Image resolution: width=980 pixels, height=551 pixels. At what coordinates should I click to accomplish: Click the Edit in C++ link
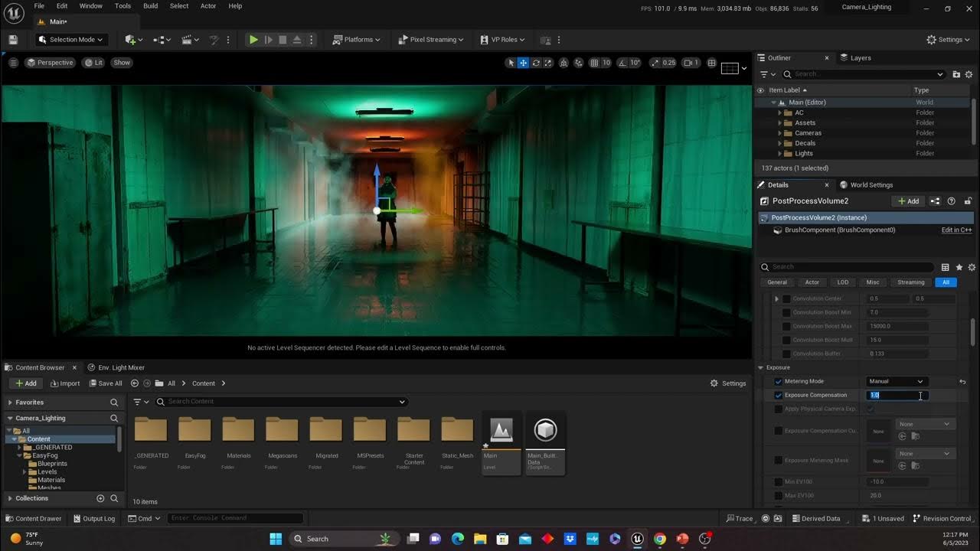pos(956,230)
